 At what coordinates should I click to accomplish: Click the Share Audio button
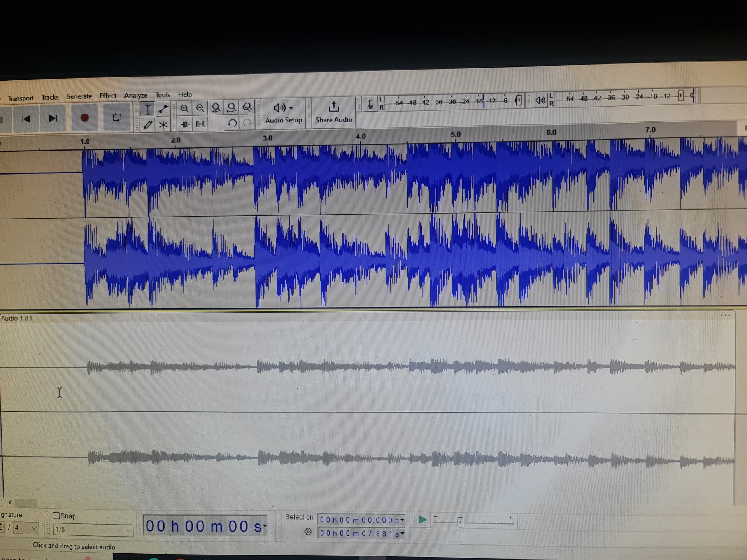point(334,113)
